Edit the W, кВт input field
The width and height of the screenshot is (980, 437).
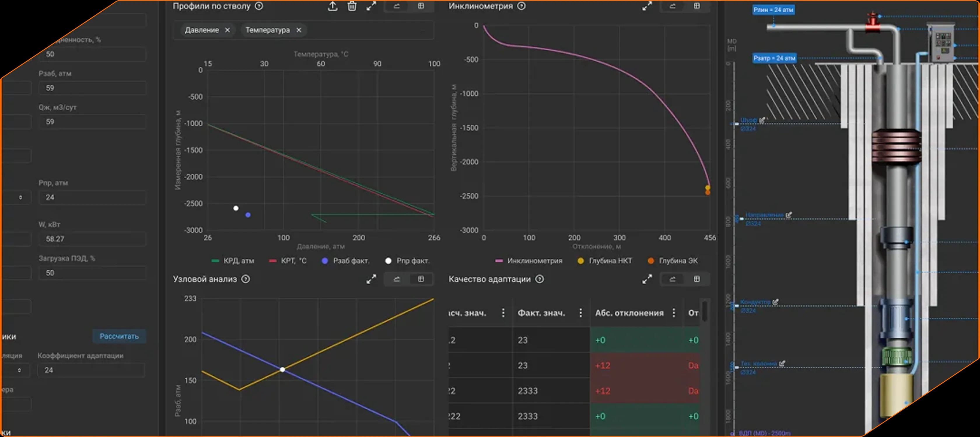92,239
